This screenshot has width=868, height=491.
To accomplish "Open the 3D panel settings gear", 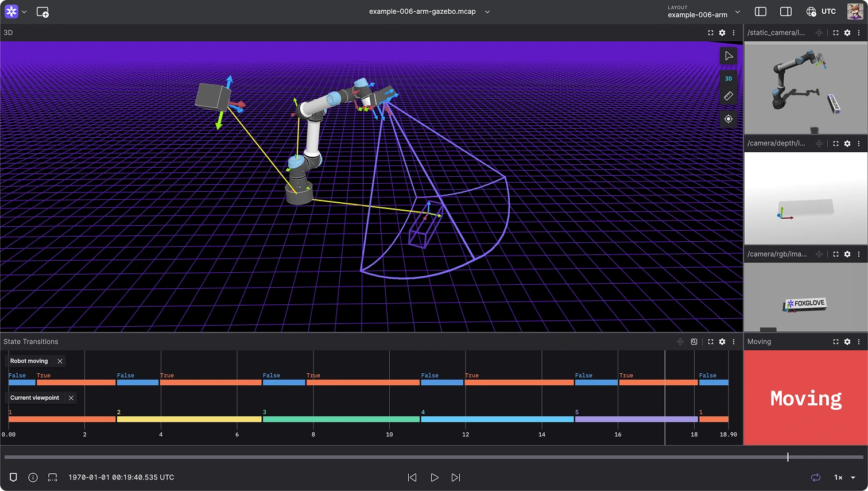I will click(722, 33).
